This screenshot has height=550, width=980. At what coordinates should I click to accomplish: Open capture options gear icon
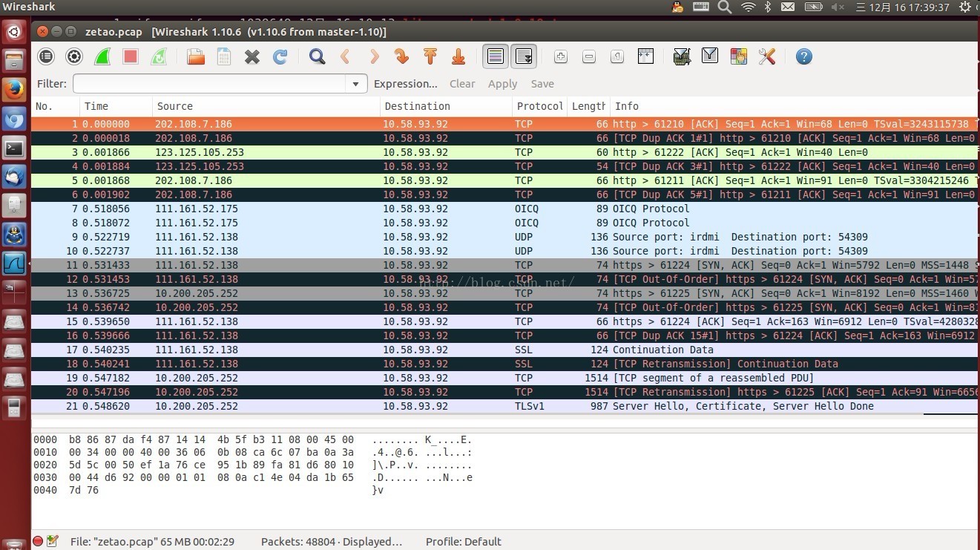click(74, 56)
